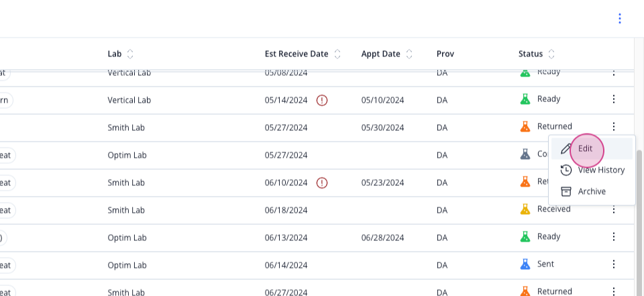Choose Archive in the context menu
The width and height of the screenshot is (644, 296).
[592, 191]
